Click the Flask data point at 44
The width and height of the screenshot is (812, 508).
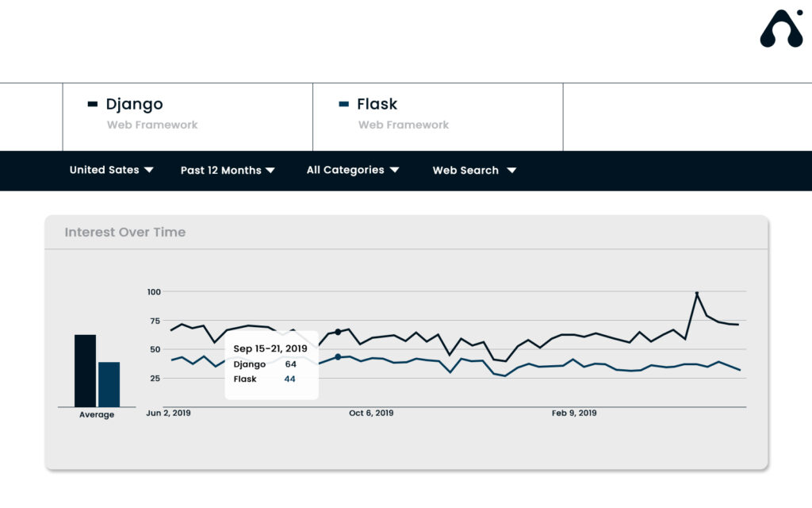pyautogui.click(x=338, y=357)
